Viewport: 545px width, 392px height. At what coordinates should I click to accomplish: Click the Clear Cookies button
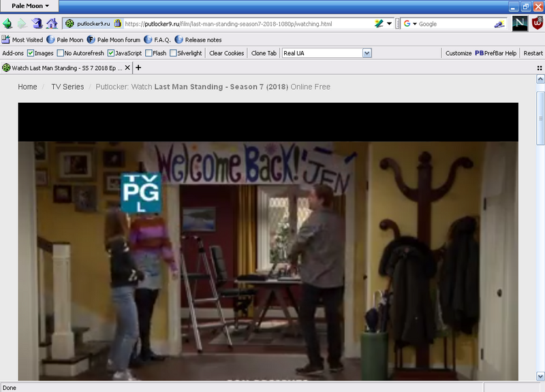click(x=227, y=53)
